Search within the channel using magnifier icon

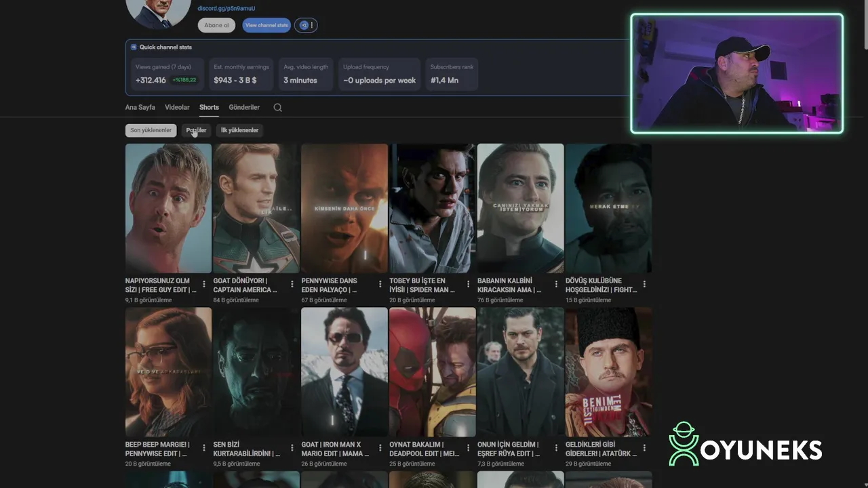tap(277, 107)
